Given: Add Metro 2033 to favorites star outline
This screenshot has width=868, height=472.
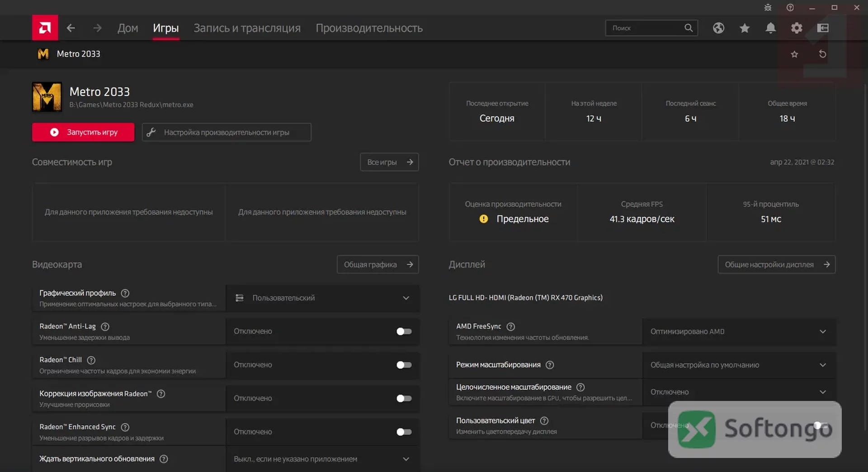Looking at the screenshot, I should 794,54.
